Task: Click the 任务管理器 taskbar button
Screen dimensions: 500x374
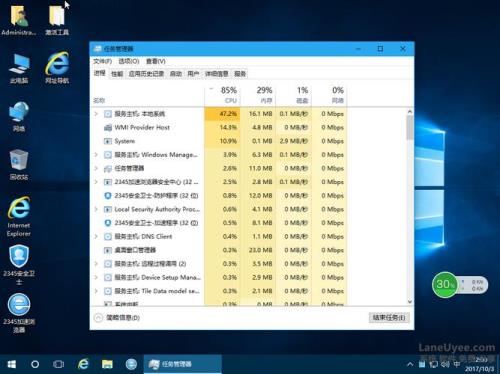Action: [x=183, y=364]
